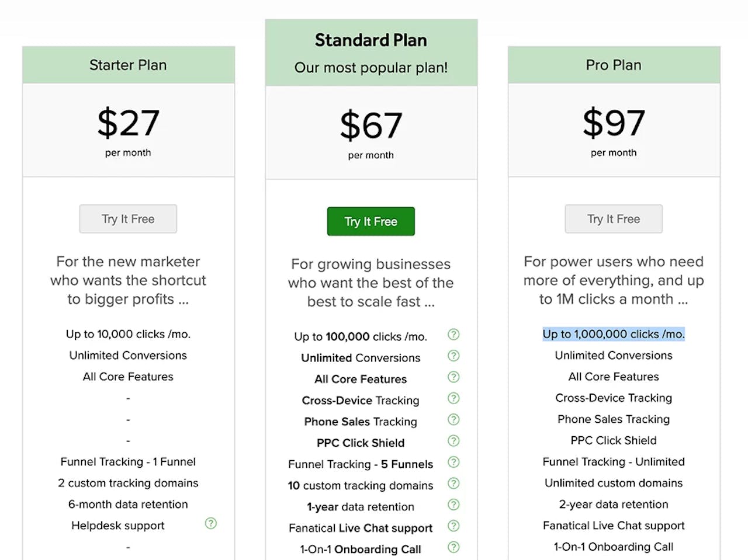This screenshot has height=560, width=748.
Task: Select the Pro Plan header
Action: pos(614,65)
